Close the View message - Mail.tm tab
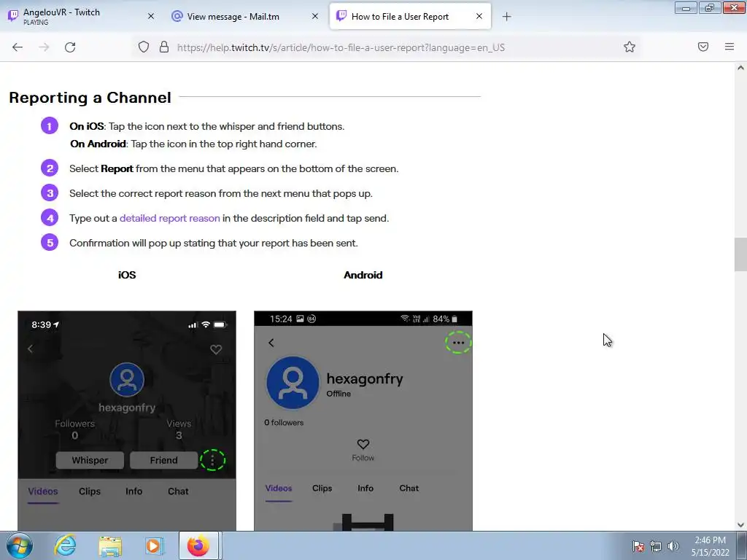Image resolution: width=747 pixels, height=560 pixels. [315, 16]
